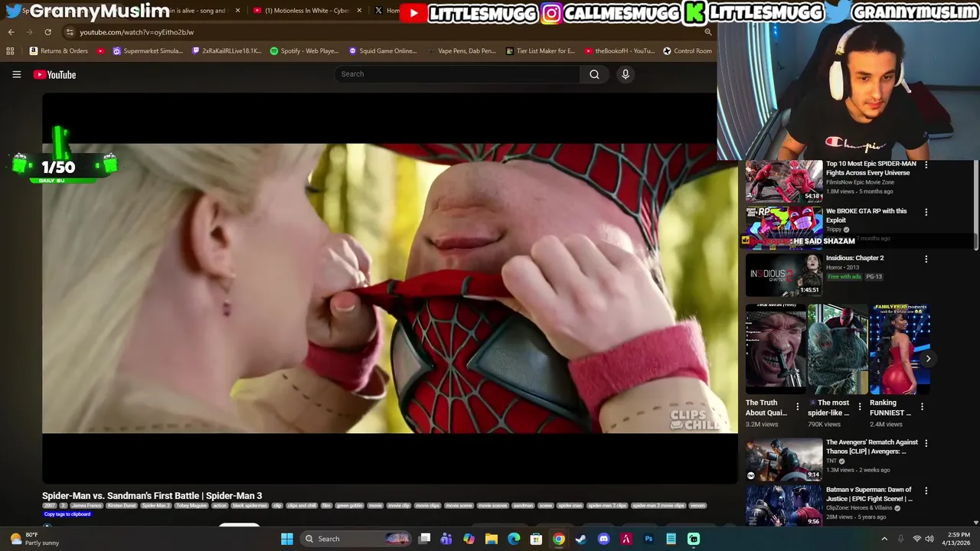This screenshot has width=980, height=551.
Task: Open Microsoft Store from the taskbar
Action: click(536, 539)
